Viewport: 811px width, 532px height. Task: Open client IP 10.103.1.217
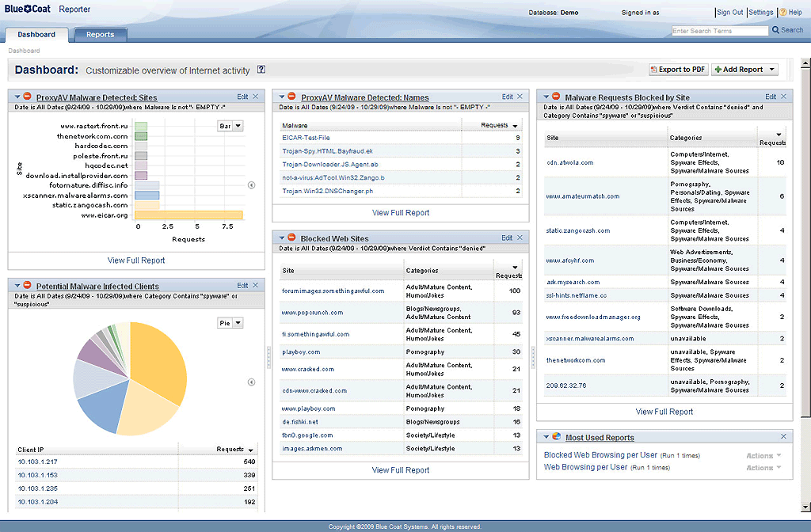(x=38, y=462)
